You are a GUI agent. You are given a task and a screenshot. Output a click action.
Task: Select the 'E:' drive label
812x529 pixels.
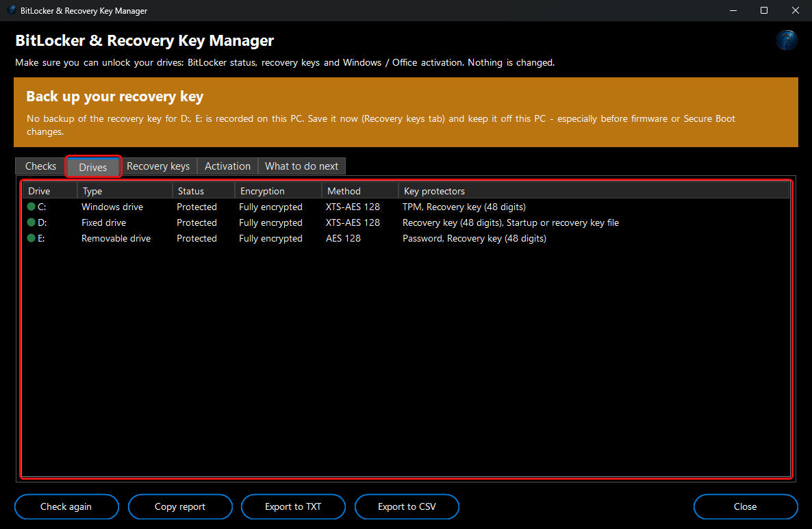tap(42, 238)
